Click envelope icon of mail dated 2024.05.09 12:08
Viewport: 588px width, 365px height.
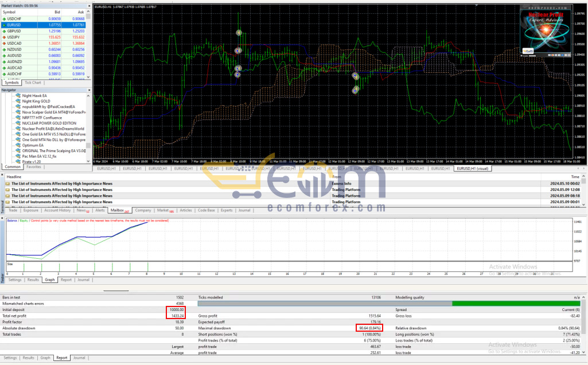coord(7,190)
